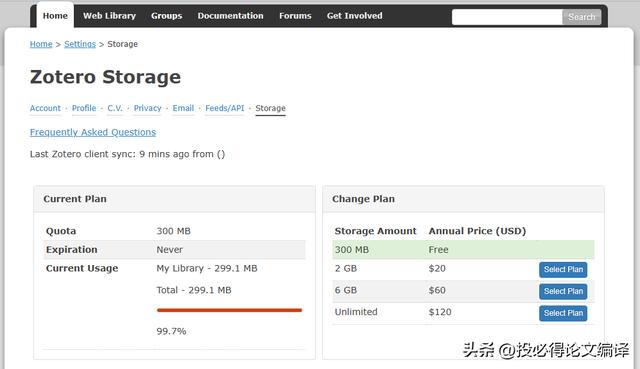Open Frequently Asked Questions link
640x369 pixels.
click(93, 132)
